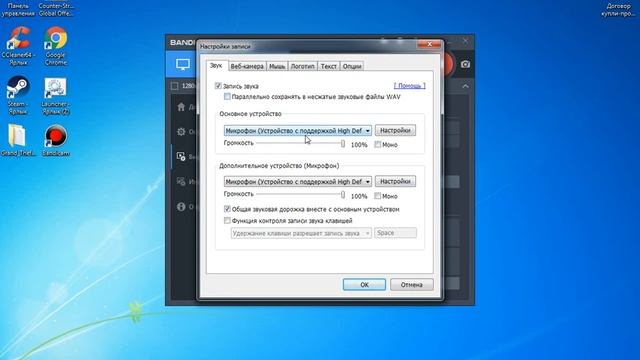Select the Steam shortcut icon on the desktop

pos(17,95)
